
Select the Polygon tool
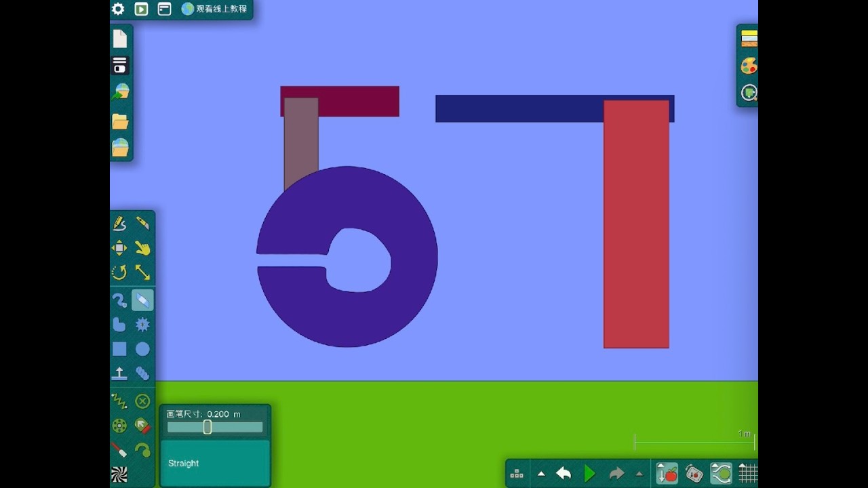[119, 325]
